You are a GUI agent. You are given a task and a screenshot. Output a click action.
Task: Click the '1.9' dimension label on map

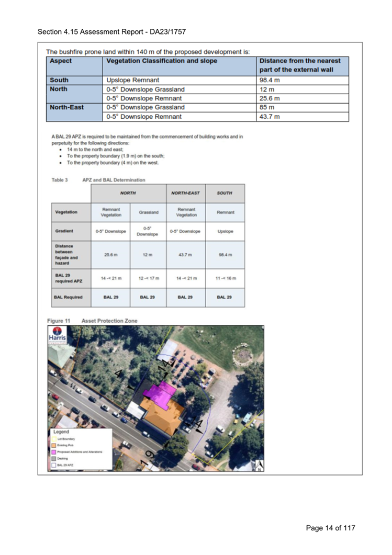point(148,459)
